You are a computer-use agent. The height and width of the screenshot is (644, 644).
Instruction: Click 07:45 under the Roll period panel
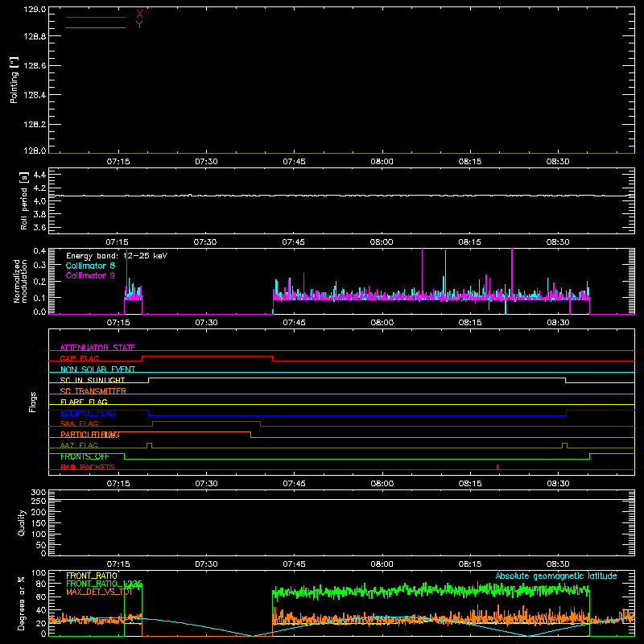coord(293,242)
